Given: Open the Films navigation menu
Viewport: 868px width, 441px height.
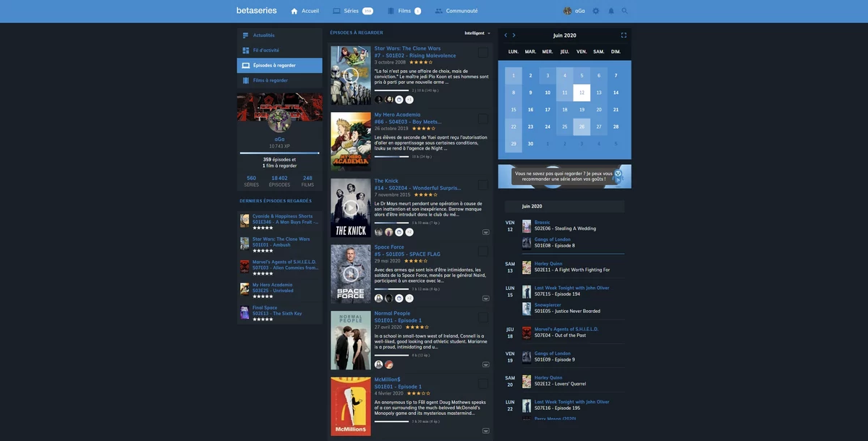Looking at the screenshot, I should click(x=404, y=11).
